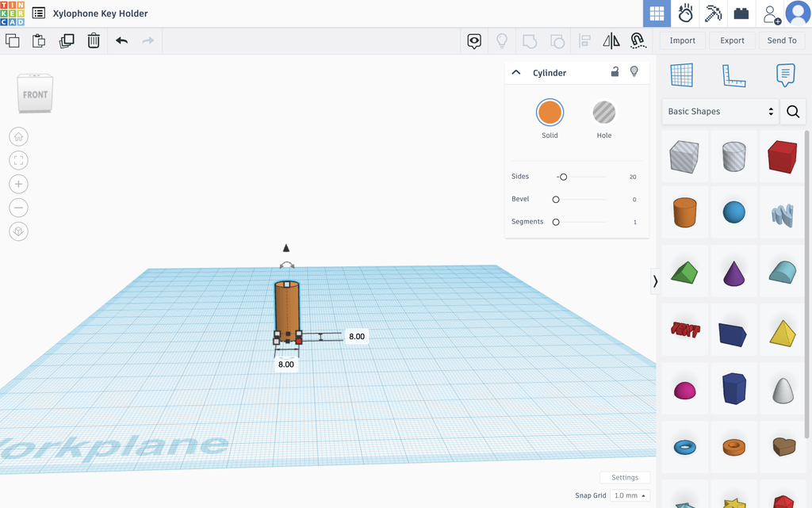The height and width of the screenshot is (508, 812).
Task: Collapse the shapes panel chevron
Action: [655, 281]
